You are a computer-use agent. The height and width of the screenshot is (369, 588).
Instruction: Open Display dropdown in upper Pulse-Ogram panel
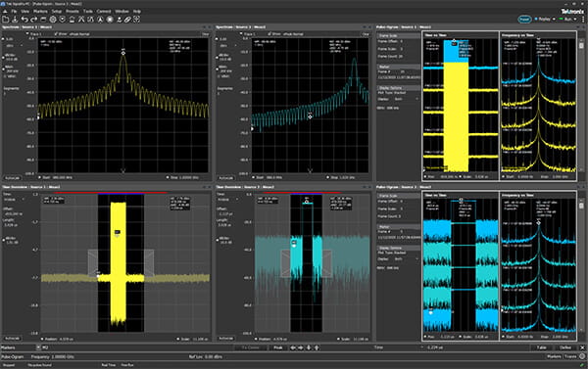pos(406,99)
